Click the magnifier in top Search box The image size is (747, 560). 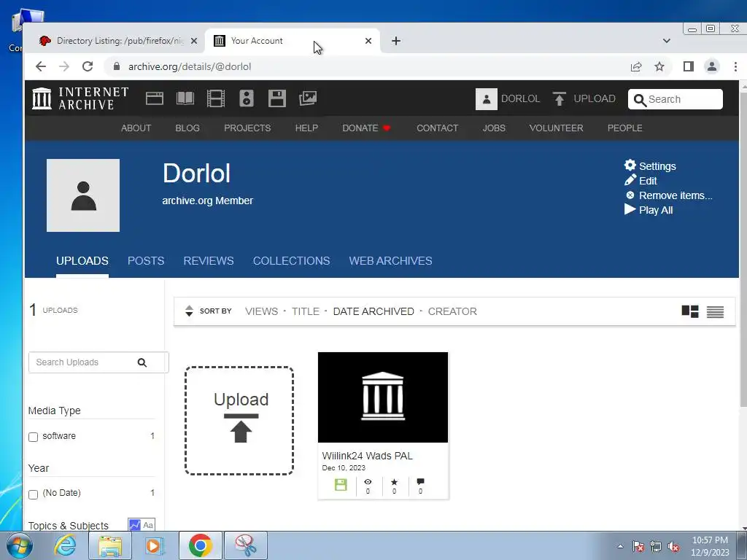[x=640, y=100]
